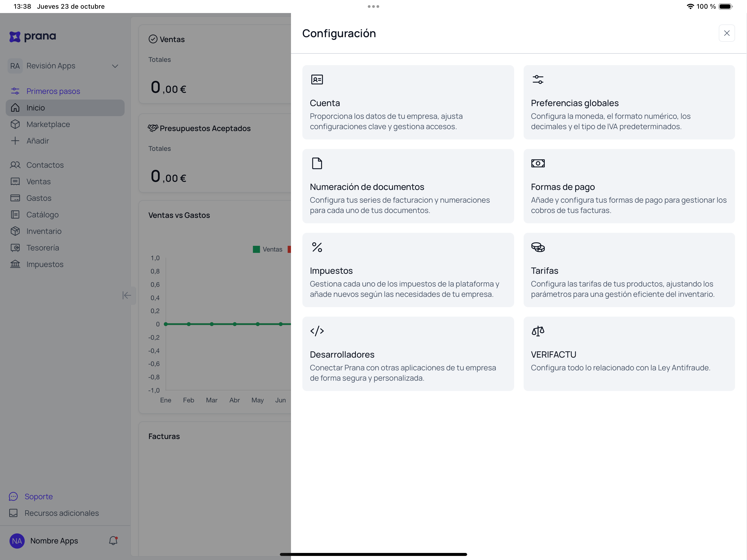Image resolution: width=747 pixels, height=560 pixels.
Task: Click the Gastos card icon
Action: (15, 198)
